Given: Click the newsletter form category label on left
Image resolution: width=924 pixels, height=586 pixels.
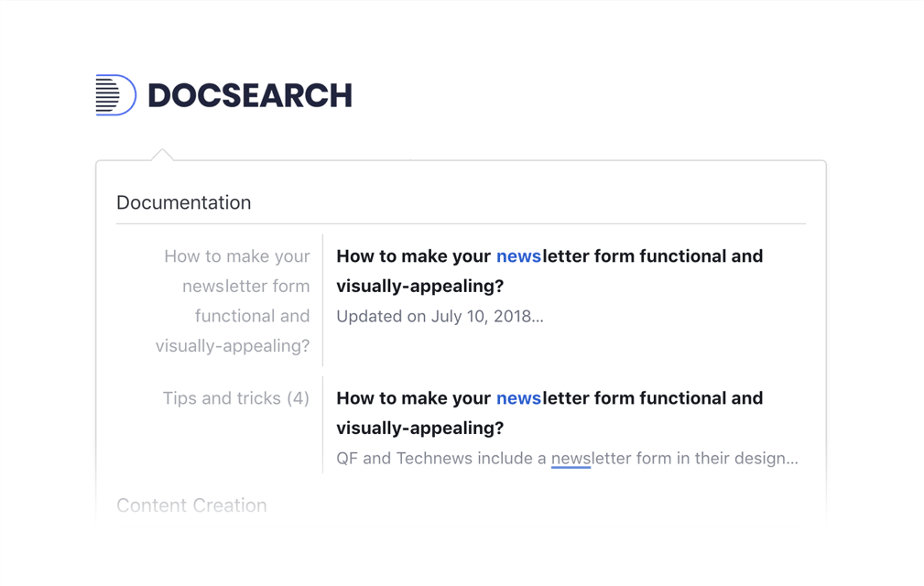Looking at the screenshot, I should pyautogui.click(x=236, y=300).
